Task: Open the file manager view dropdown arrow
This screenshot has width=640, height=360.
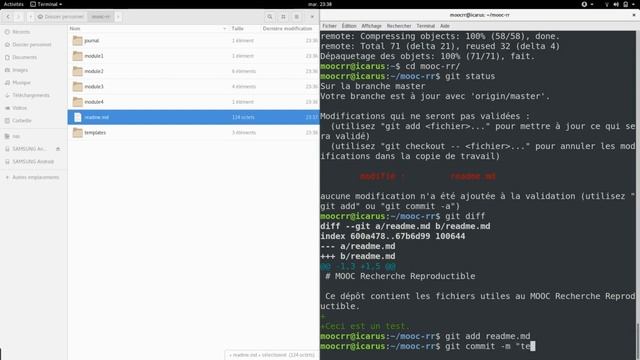Action: (312, 17)
